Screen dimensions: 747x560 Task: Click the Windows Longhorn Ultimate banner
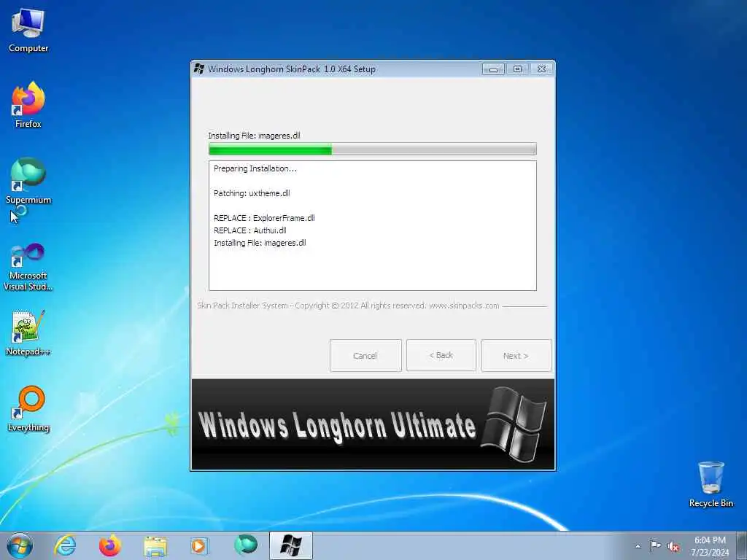coord(373,424)
